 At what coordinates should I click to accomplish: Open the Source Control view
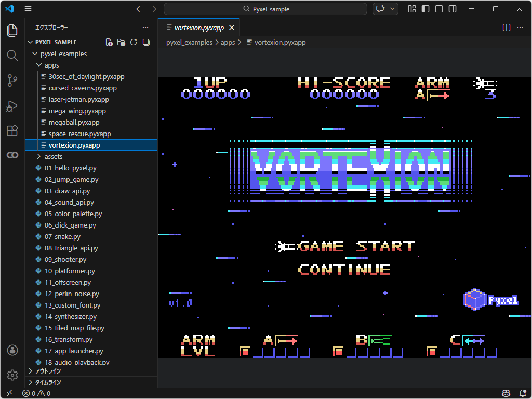coord(12,80)
